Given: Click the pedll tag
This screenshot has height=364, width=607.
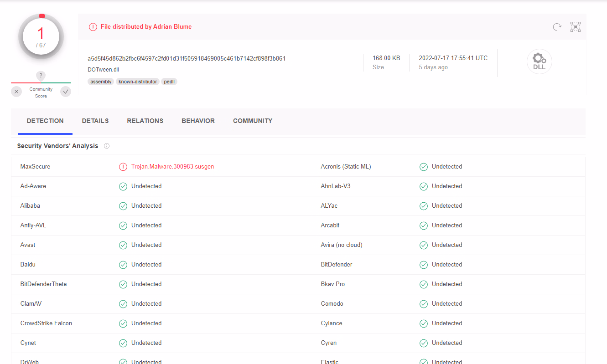Looking at the screenshot, I should coord(169,82).
